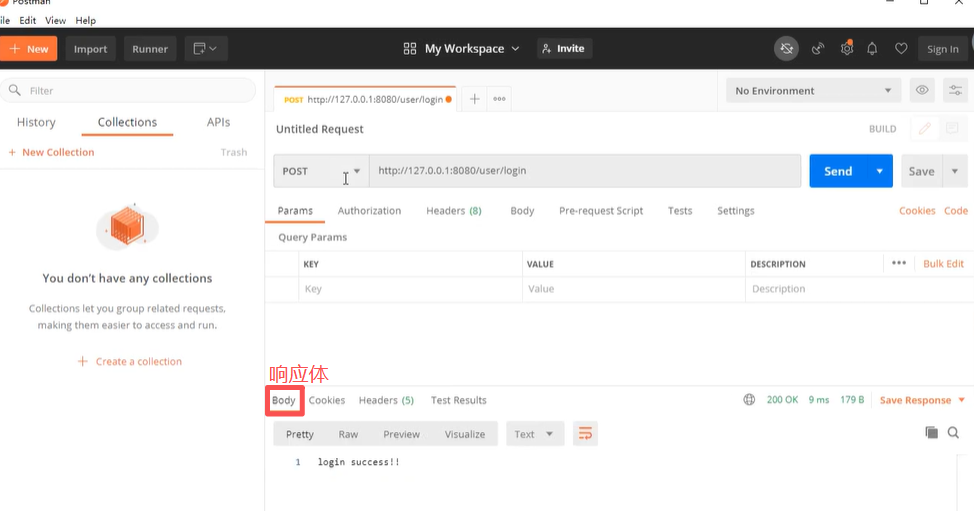This screenshot has height=511, width=974.
Task: Click the orange New button
Action: pyautogui.click(x=28, y=49)
